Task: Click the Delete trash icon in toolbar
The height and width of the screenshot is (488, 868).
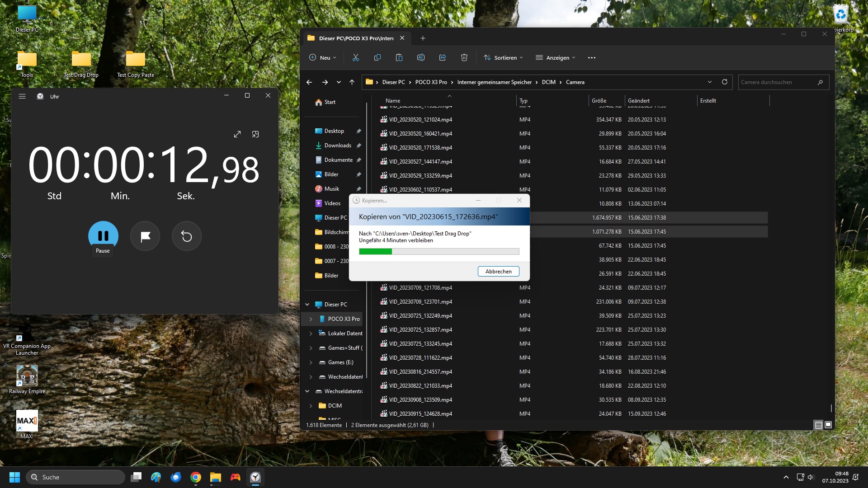Action: click(x=464, y=57)
